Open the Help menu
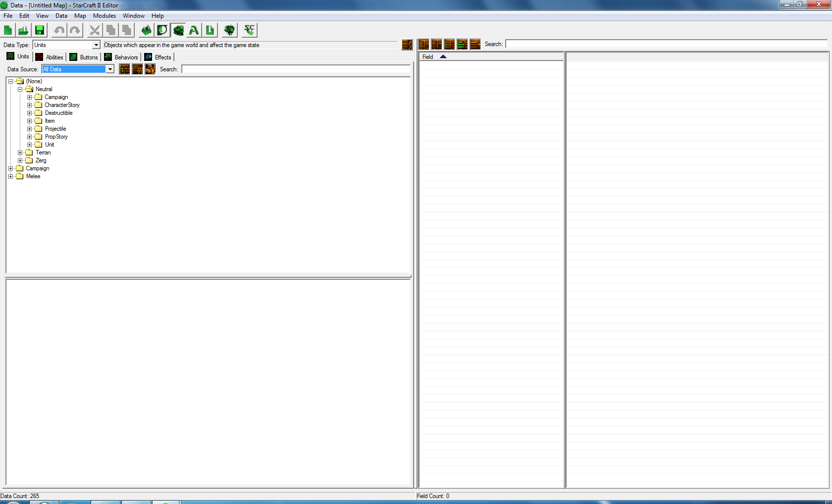 tap(157, 16)
